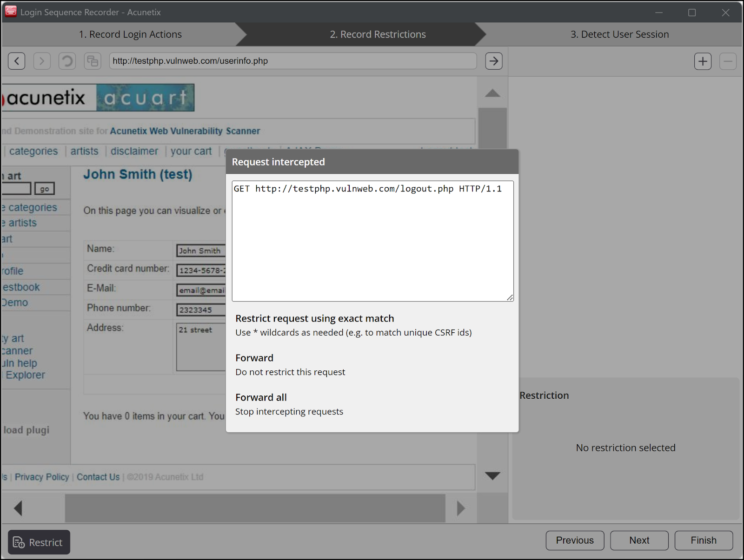The width and height of the screenshot is (744, 560).
Task: Click the search art text box
Action: click(x=16, y=189)
